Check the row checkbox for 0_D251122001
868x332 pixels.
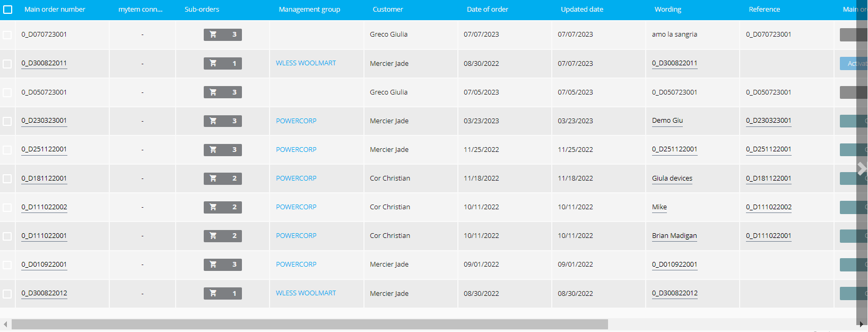[x=7, y=149]
